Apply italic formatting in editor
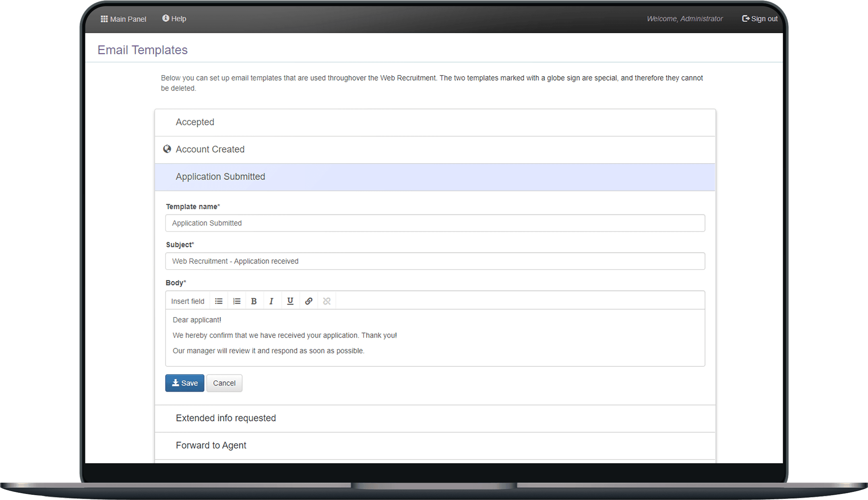 pyautogui.click(x=272, y=301)
